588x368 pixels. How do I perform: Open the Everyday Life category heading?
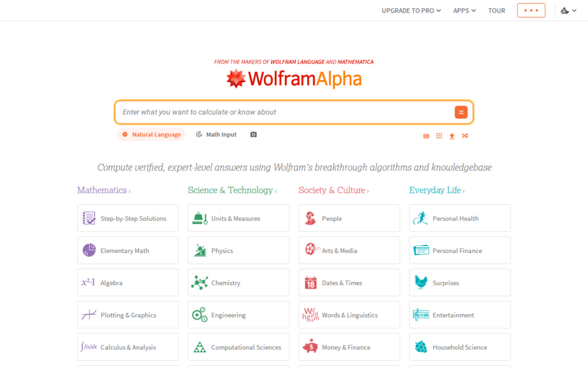tap(436, 190)
